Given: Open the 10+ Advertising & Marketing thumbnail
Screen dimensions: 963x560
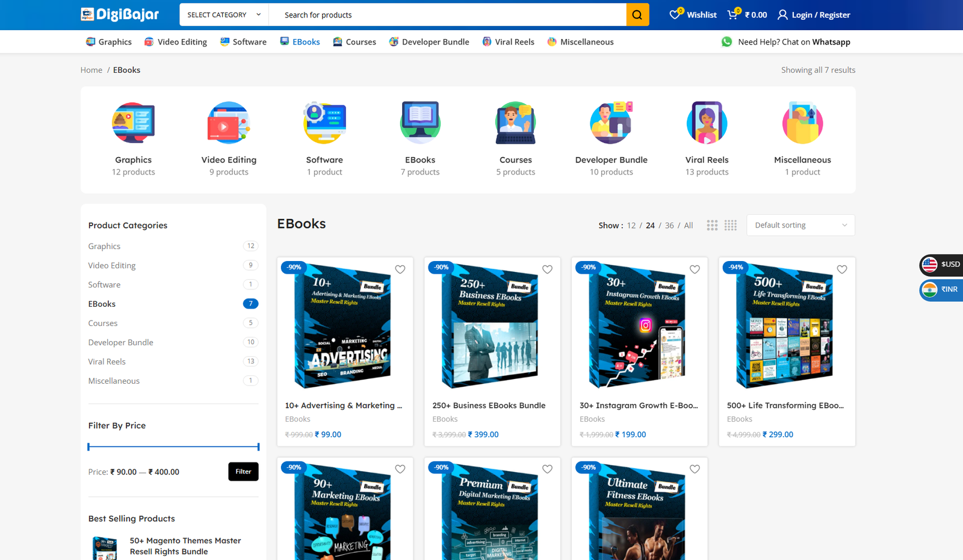Looking at the screenshot, I should 345,325.
